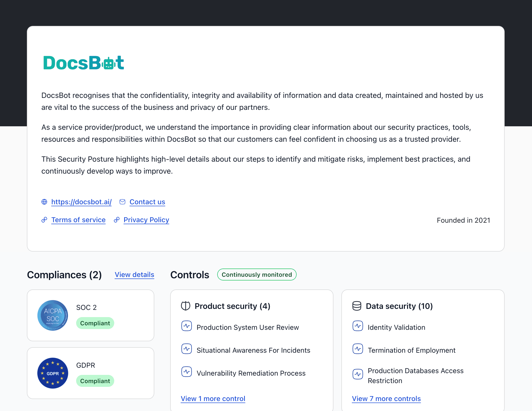Open the Contact us link
Screen dimensions: 532x411
point(147,202)
